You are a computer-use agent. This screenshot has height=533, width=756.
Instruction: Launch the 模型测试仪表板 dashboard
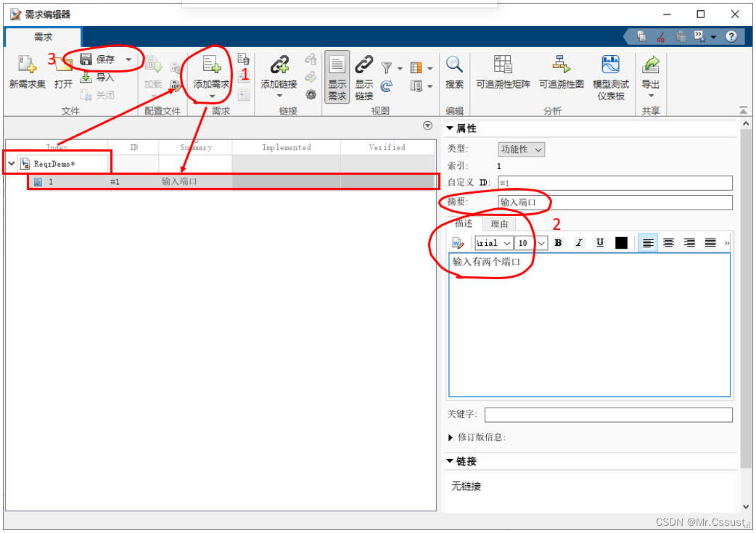point(610,65)
